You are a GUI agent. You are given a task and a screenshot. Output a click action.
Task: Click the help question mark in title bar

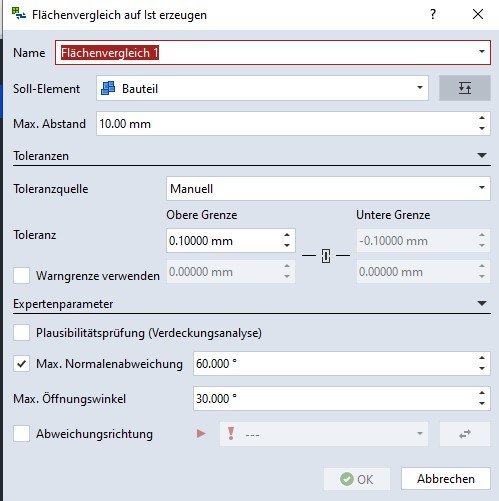(x=433, y=14)
